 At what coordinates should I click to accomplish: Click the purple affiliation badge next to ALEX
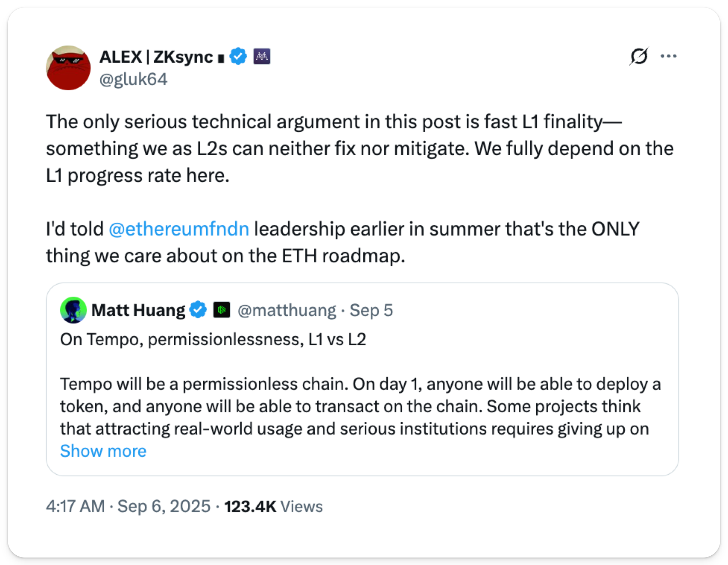click(262, 56)
